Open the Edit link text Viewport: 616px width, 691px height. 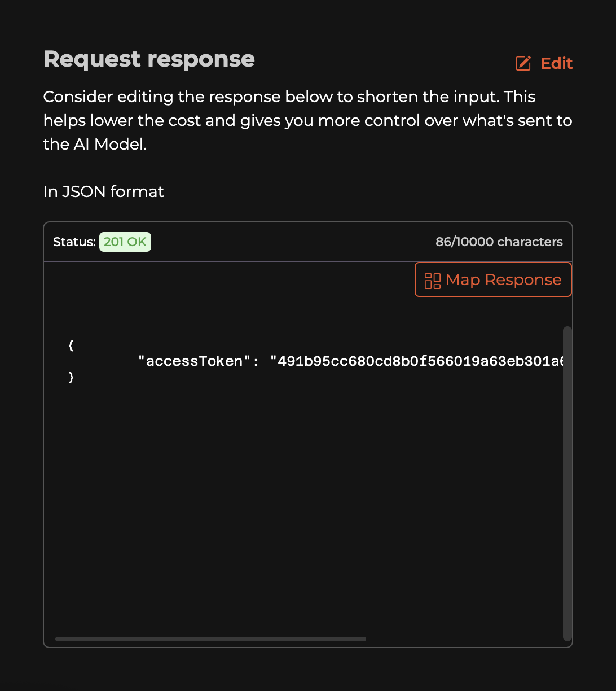[x=557, y=63]
